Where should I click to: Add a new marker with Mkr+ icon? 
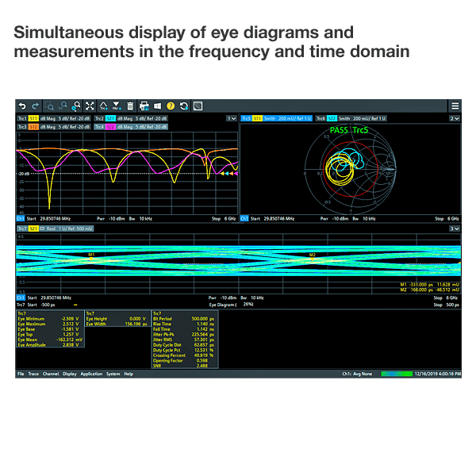click(x=117, y=106)
